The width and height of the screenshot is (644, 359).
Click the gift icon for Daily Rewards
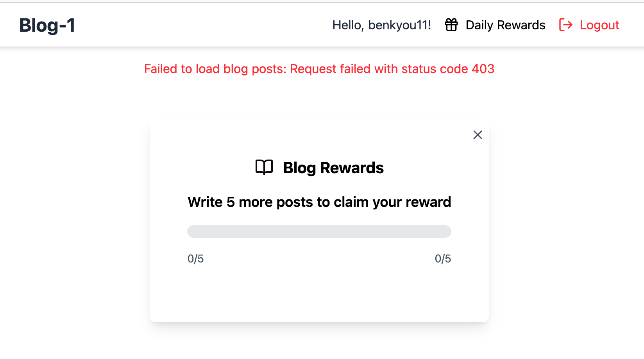451,25
